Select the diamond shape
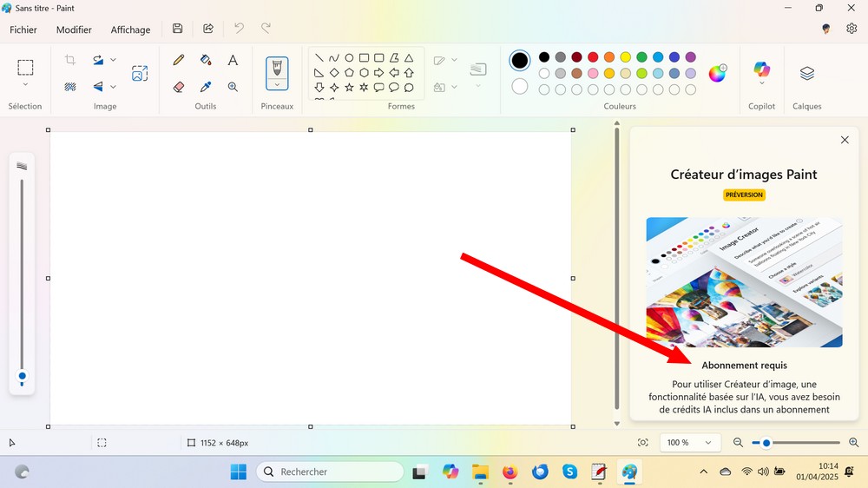This screenshot has height=488, width=868. coord(334,73)
